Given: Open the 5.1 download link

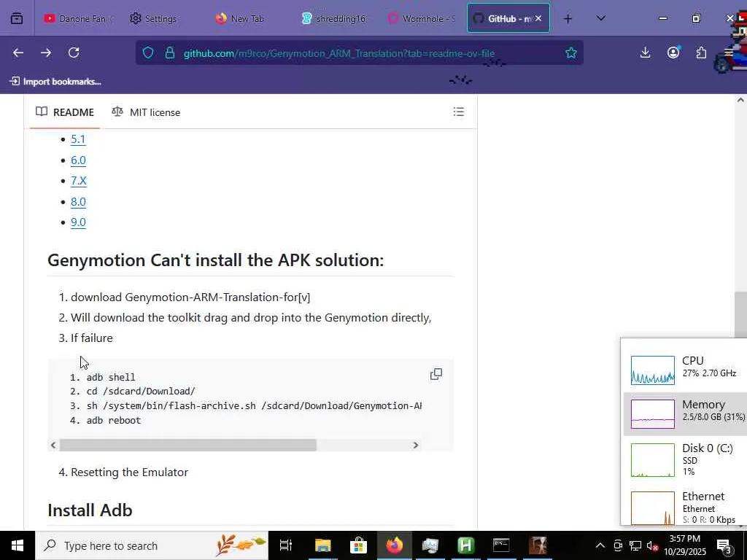Looking at the screenshot, I should [x=78, y=139].
